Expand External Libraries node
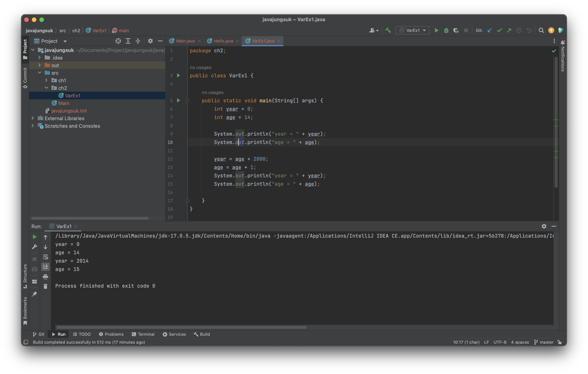 click(33, 118)
